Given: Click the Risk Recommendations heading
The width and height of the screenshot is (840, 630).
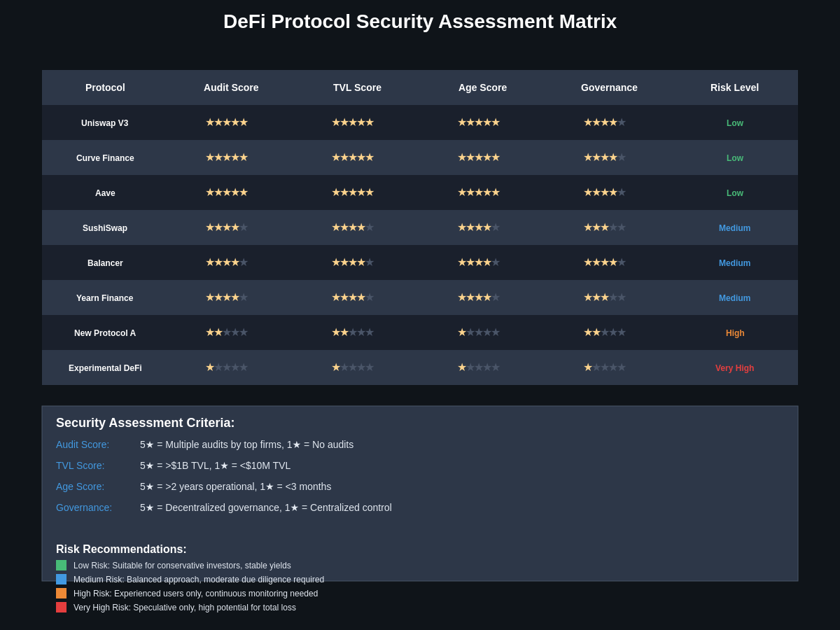Looking at the screenshot, I should tap(121, 549).
